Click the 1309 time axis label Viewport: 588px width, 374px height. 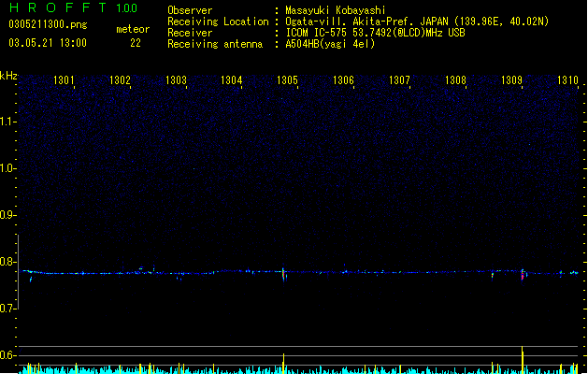pyautogui.click(x=511, y=79)
